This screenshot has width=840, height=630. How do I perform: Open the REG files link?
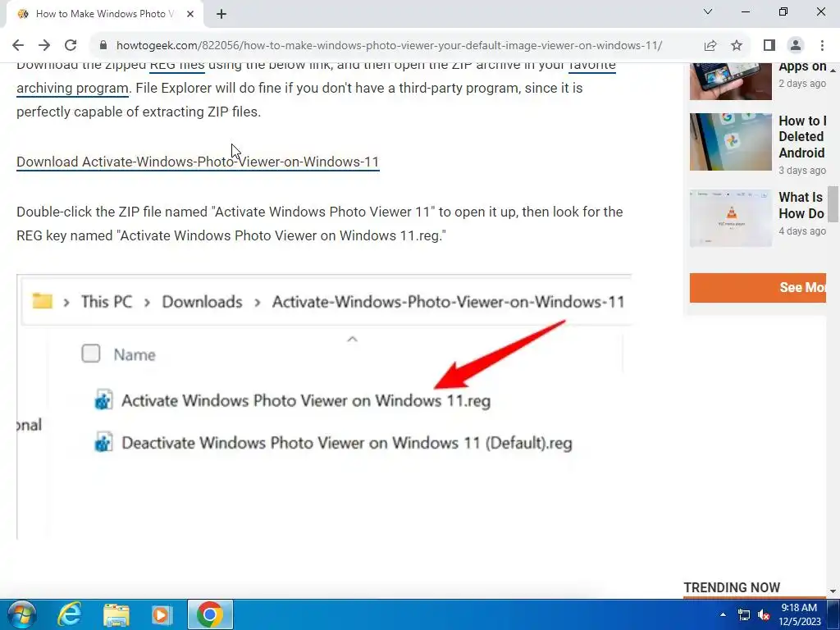(177, 66)
